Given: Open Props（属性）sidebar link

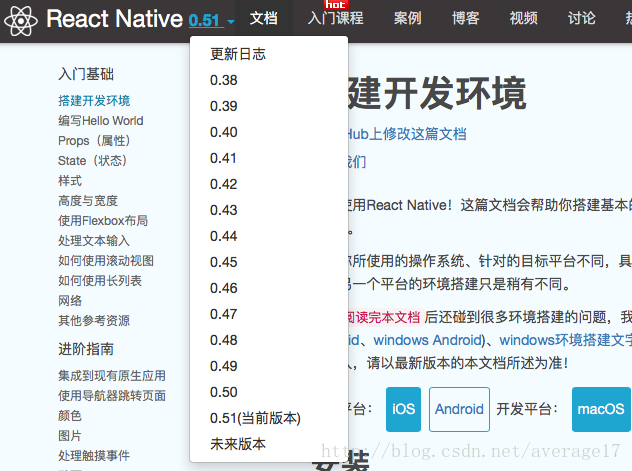Looking at the screenshot, I should coord(94,141).
